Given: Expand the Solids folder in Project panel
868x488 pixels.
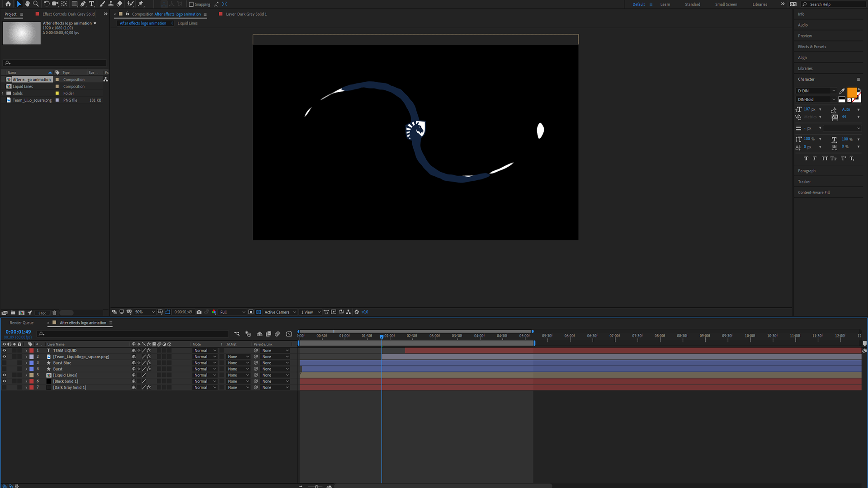Looking at the screenshot, I should click(3, 94).
